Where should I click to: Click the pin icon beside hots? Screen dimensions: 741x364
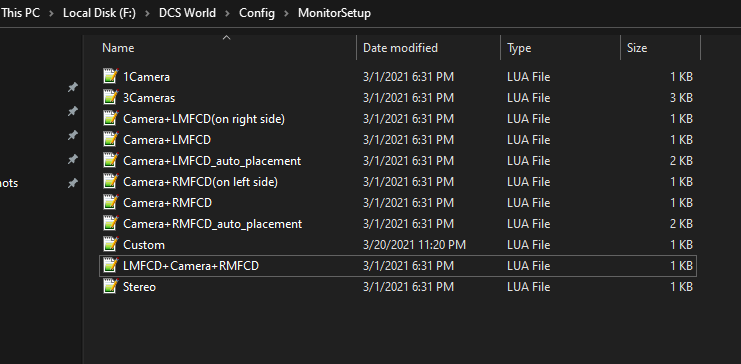[72, 183]
